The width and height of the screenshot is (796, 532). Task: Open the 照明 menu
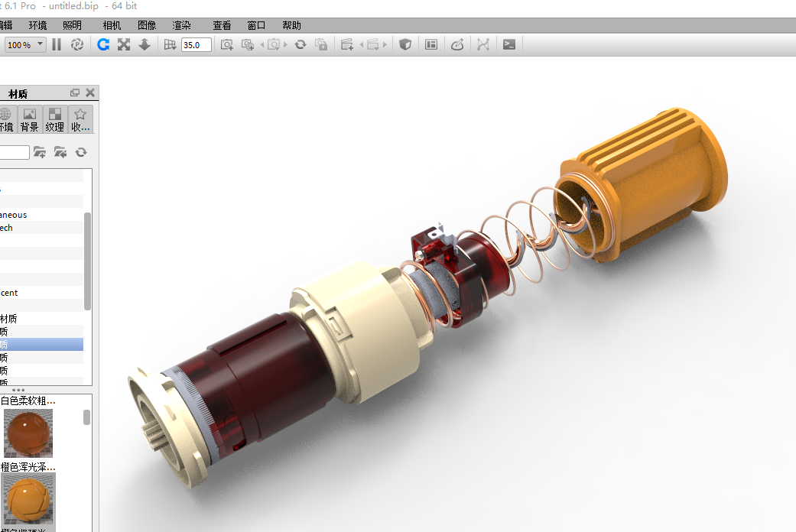[72, 25]
